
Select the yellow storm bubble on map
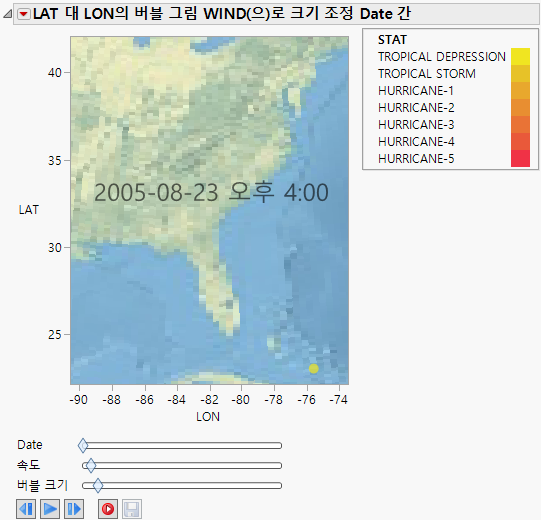(314, 369)
